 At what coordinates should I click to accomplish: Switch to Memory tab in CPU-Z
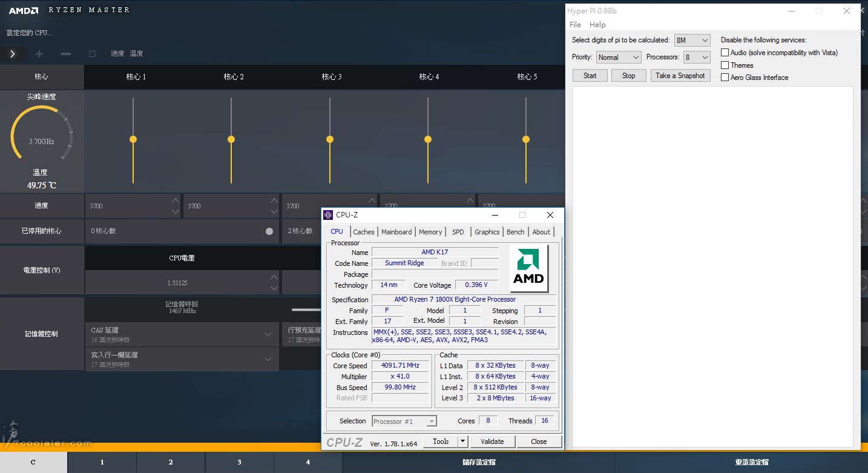point(430,232)
